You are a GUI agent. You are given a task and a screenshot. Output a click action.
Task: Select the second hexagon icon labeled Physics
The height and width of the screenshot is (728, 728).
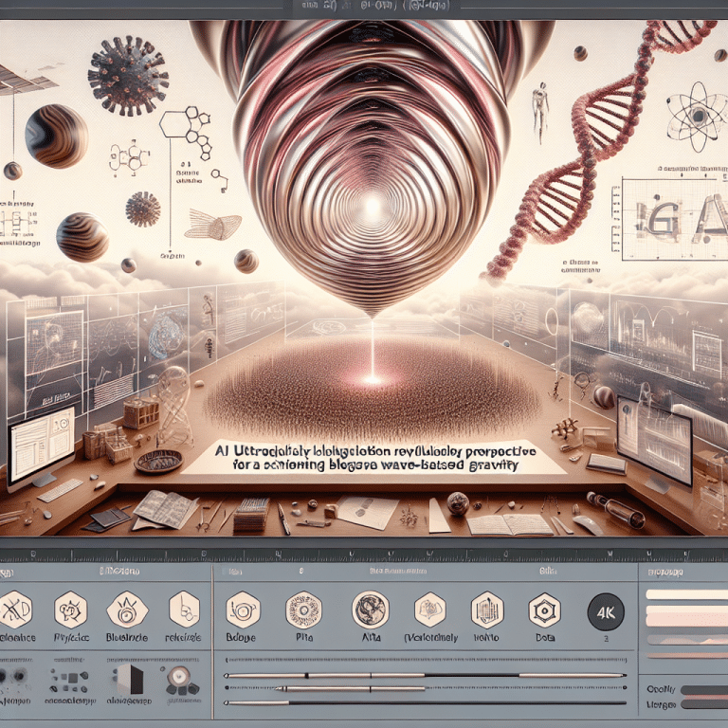click(70, 609)
